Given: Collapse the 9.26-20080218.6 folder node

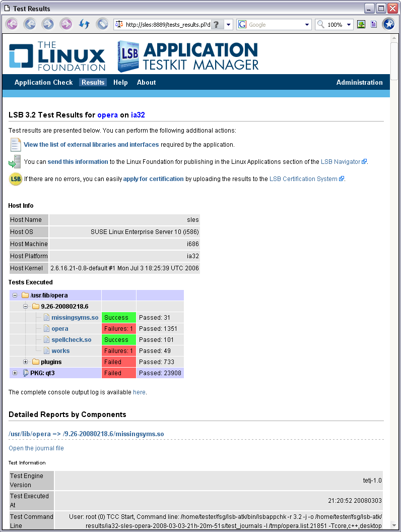Looking at the screenshot, I should click(25, 307).
